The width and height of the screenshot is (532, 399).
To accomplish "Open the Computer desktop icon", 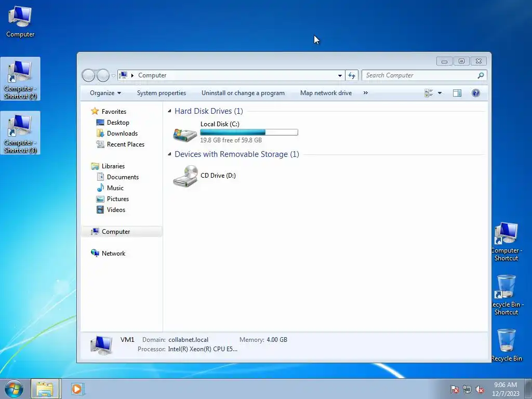I will click(x=20, y=22).
